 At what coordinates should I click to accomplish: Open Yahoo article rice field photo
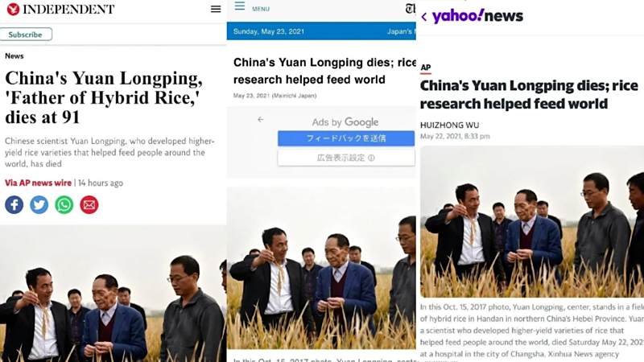[532, 222]
